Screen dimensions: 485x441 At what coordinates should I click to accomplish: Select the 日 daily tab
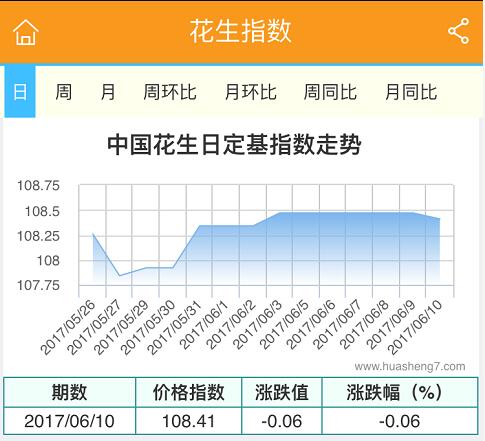[x=20, y=92]
